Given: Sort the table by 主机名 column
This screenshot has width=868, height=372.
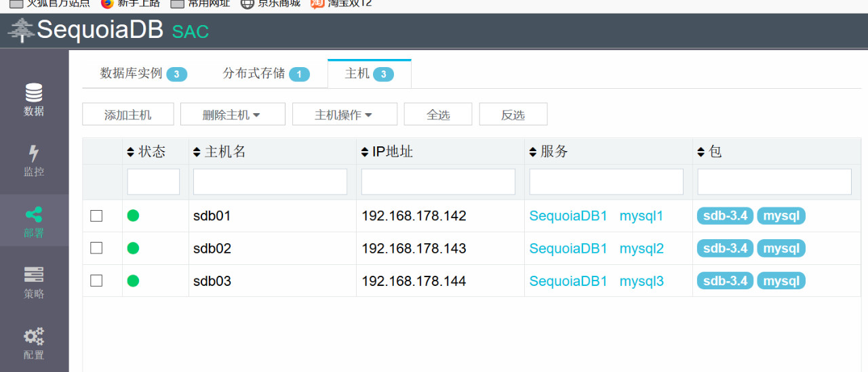Looking at the screenshot, I should pos(219,152).
